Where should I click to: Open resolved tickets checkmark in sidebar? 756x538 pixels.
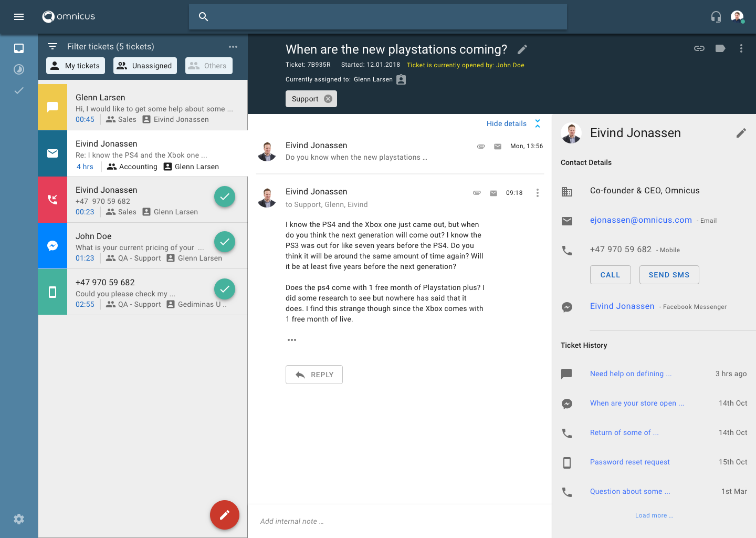click(x=19, y=90)
